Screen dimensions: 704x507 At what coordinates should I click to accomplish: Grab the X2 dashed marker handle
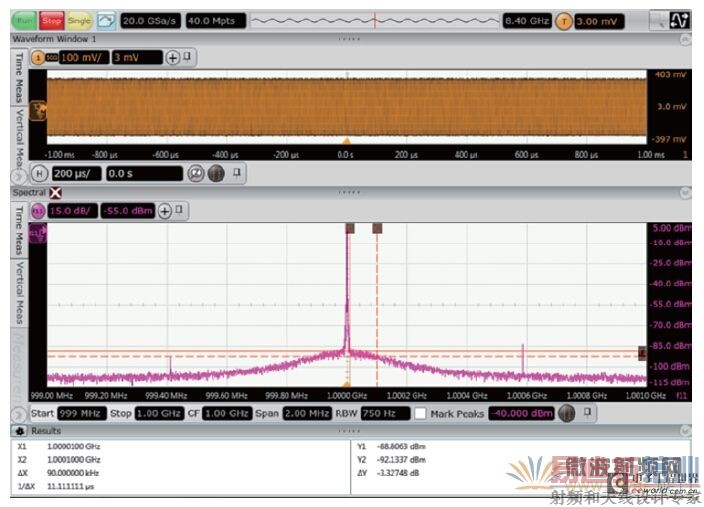click(377, 229)
